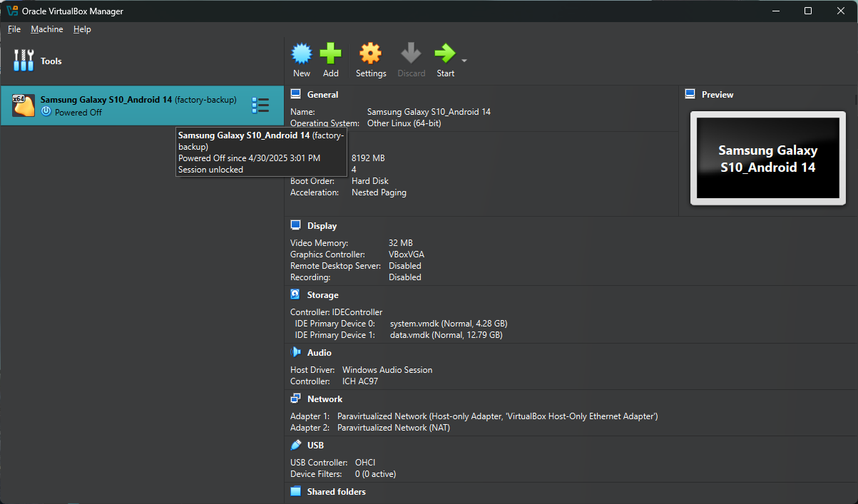The width and height of the screenshot is (858, 504).
Task: Start the VM with the green arrow
Action: [x=445, y=53]
